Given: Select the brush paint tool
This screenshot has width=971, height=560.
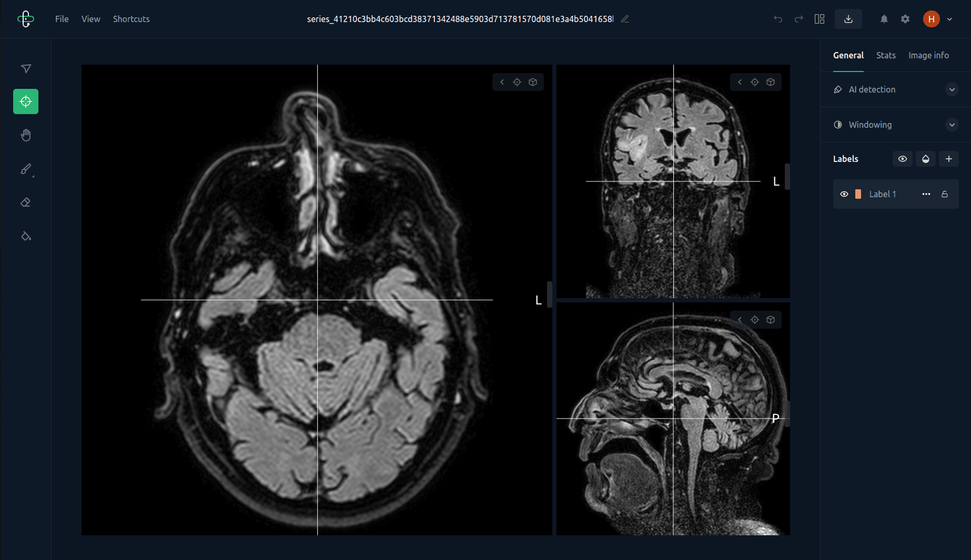Looking at the screenshot, I should coord(26,169).
